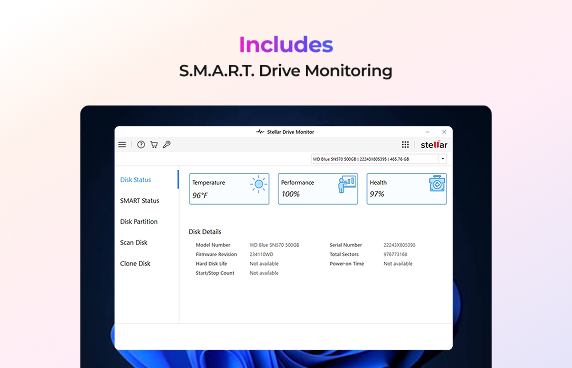
Task: Click the drive icon in Health card
Action: point(437,183)
